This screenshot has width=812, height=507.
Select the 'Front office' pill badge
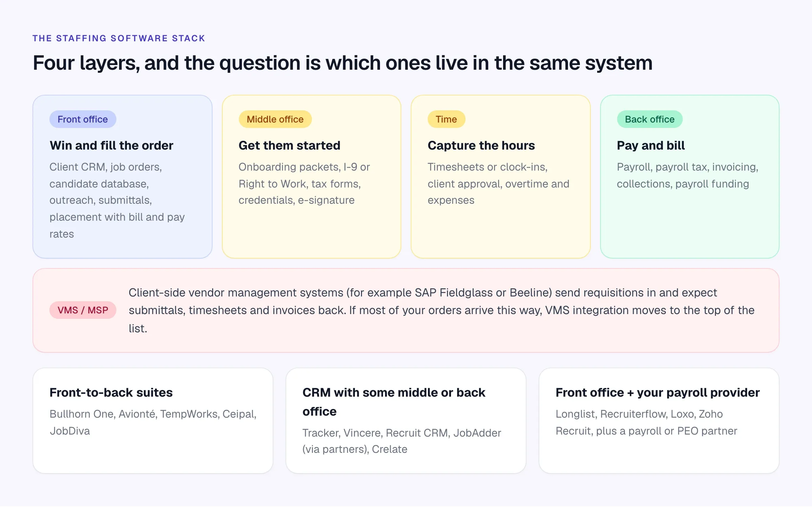click(83, 119)
